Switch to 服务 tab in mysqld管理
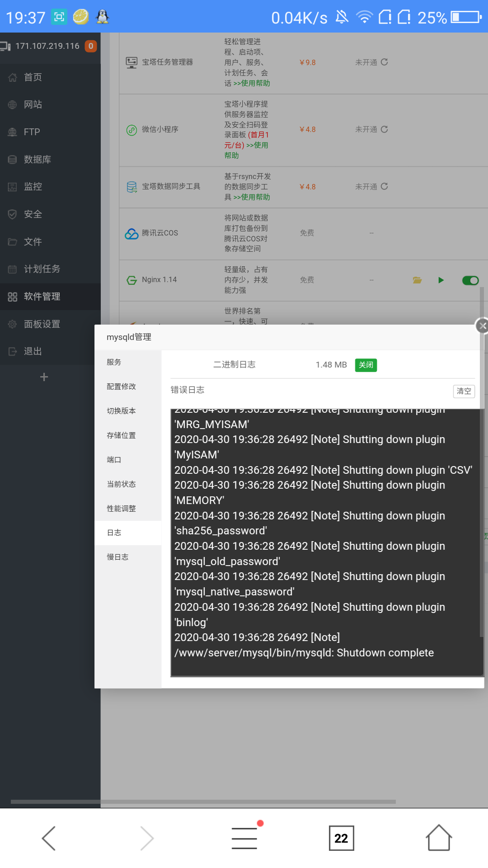 point(128,362)
